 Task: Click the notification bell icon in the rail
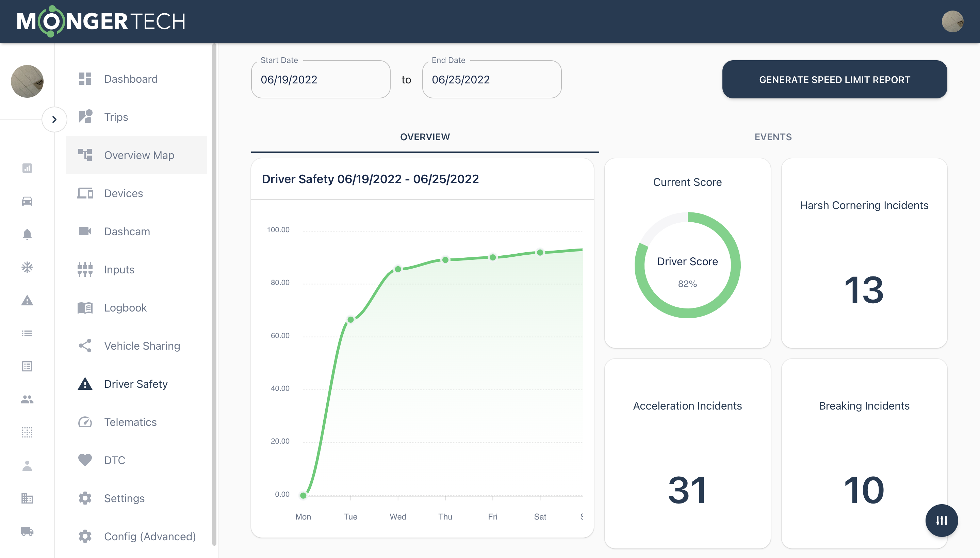[x=27, y=234]
